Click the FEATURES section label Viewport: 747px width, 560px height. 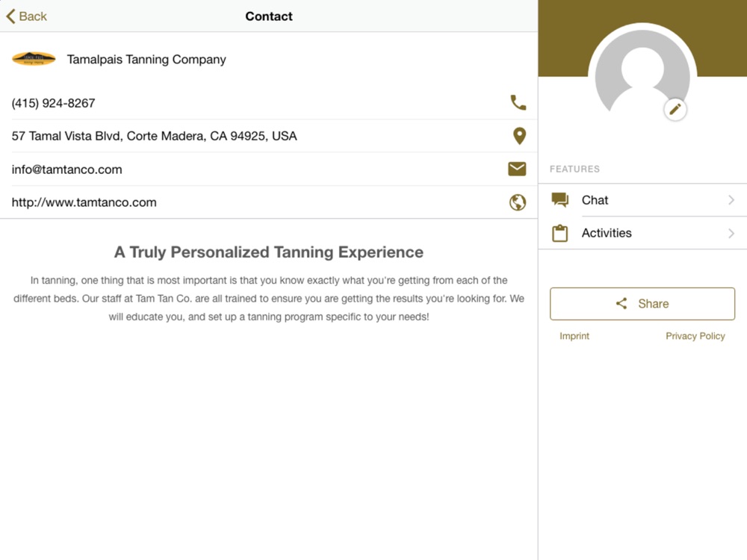[574, 169]
